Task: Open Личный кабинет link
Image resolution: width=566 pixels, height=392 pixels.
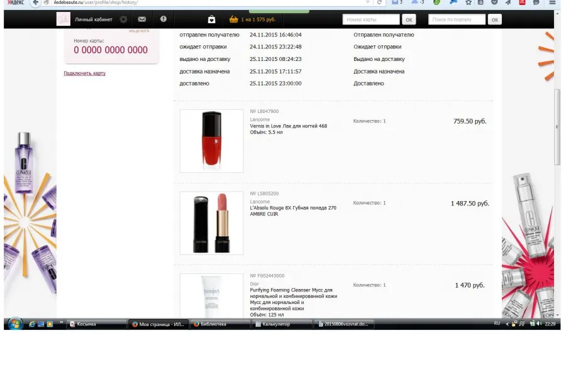Action: point(94,19)
